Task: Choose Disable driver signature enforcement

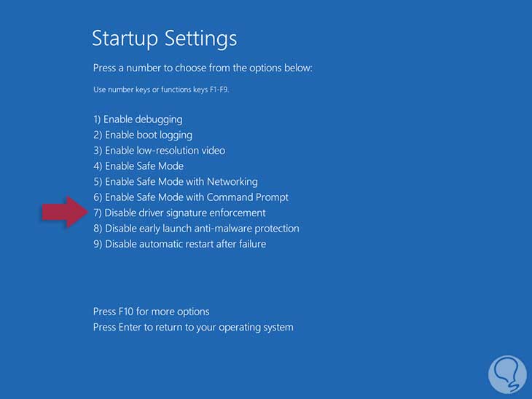Action: (179, 213)
